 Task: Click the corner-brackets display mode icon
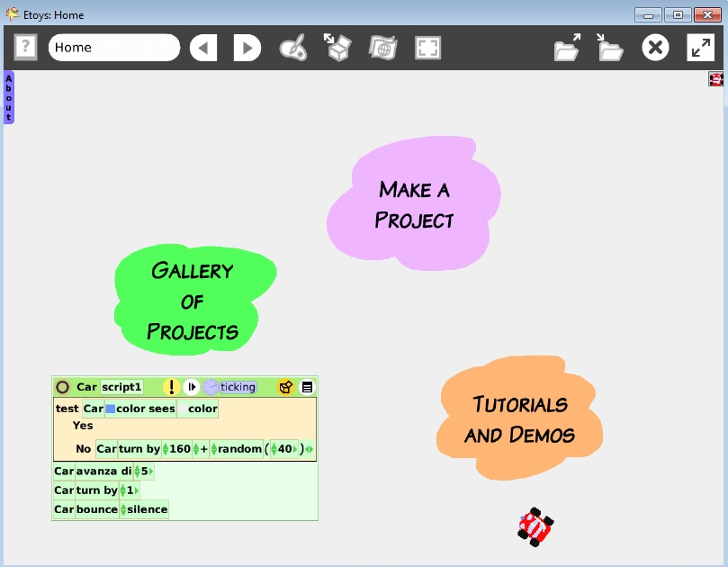427,48
